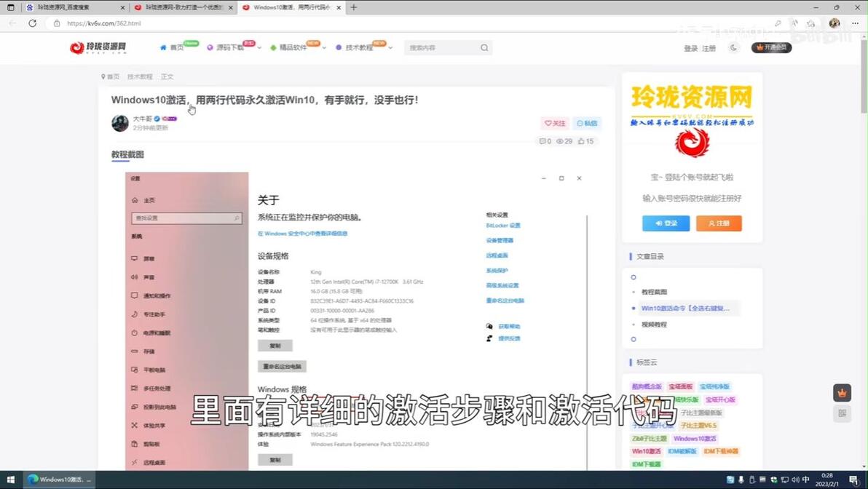Click the 注册 link in header
868x489 pixels.
pyautogui.click(x=709, y=48)
